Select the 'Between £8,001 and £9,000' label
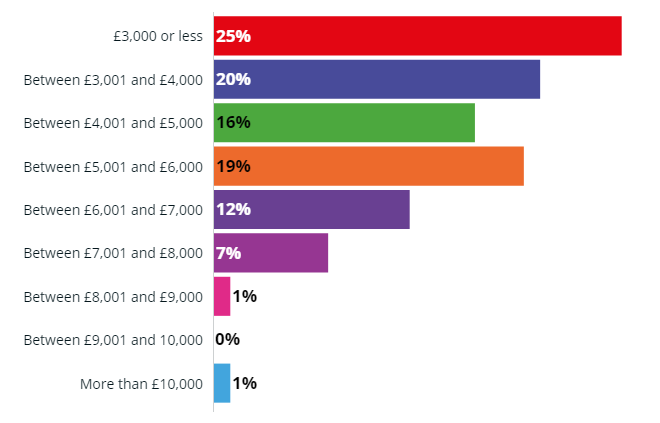This screenshot has width=660, height=423. 113,297
